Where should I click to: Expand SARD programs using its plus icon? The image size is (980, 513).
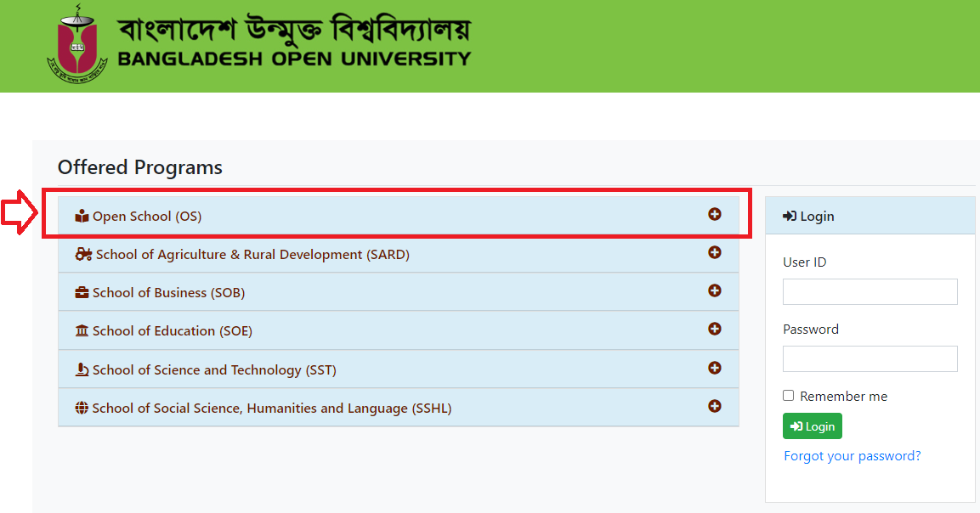pos(714,252)
